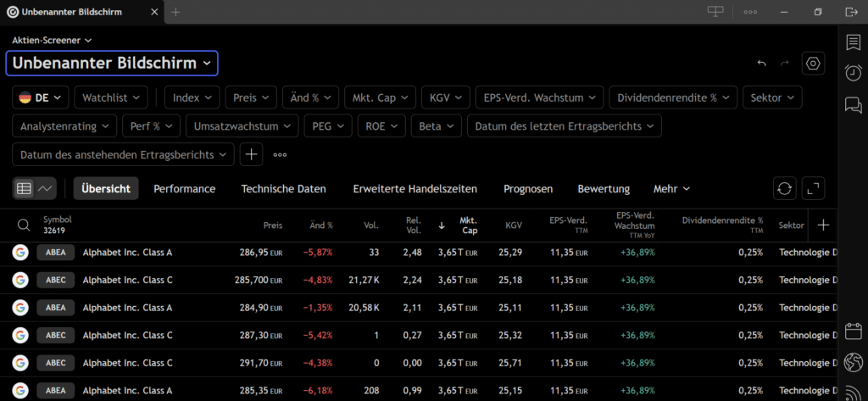Click ABEA ticker in row priced 286,95
This screenshot has height=401, width=868.
(x=55, y=253)
